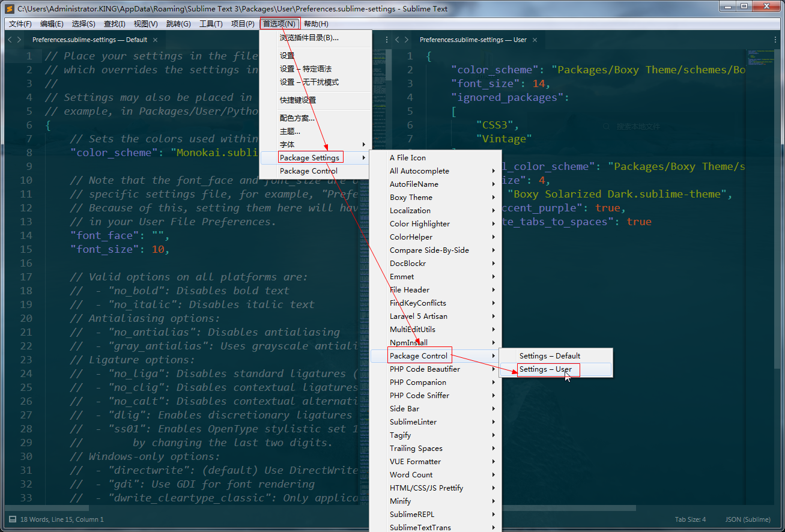
Task: Open 快捷键设置 from the menu
Action: pos(316,100)
